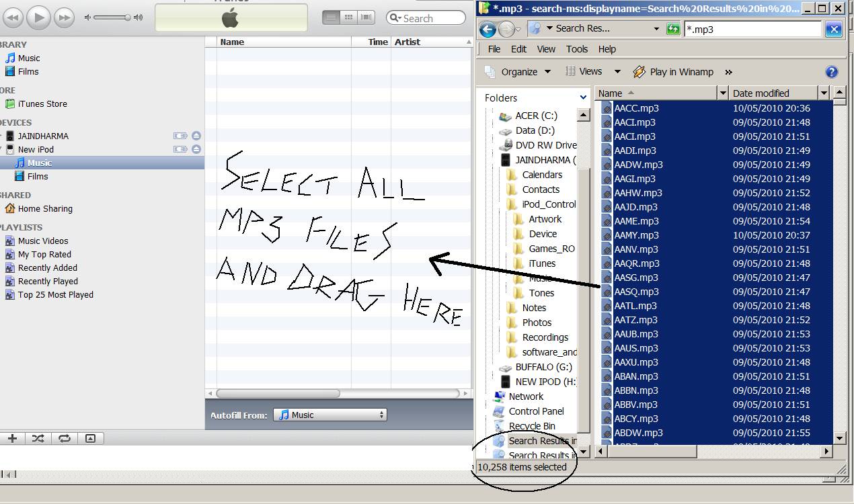Open Home Sharing in iTunes
This screenshot has height=504, width=854.
tap(39, 208)
